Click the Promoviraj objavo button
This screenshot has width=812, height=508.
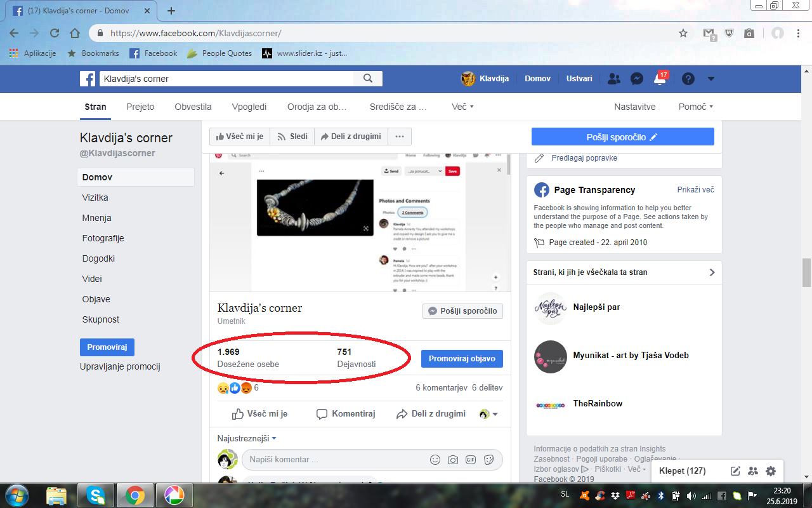462,359
